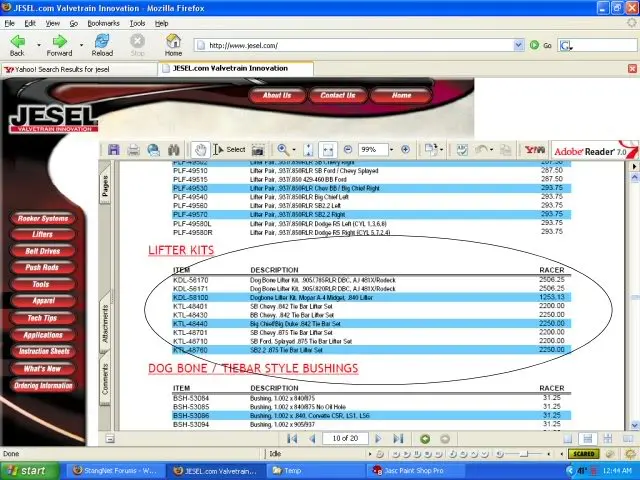
Task: Switch to Facing pages layout
Action: [x=627, y=439]
